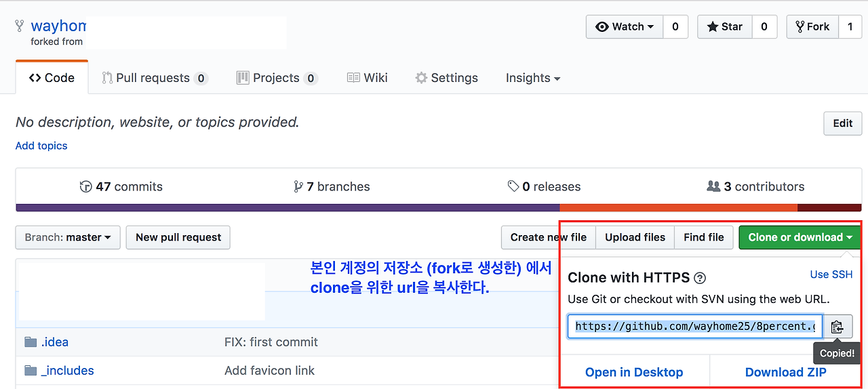Select the clone URL input field
The image size is (868, 389).
click(x=695, y=326)
